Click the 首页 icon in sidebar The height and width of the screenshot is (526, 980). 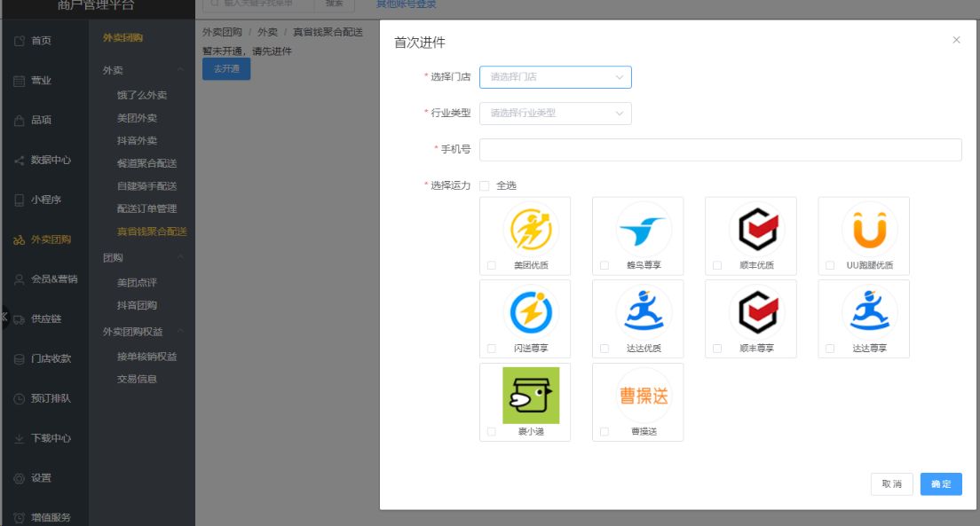[x=20, y=41]
